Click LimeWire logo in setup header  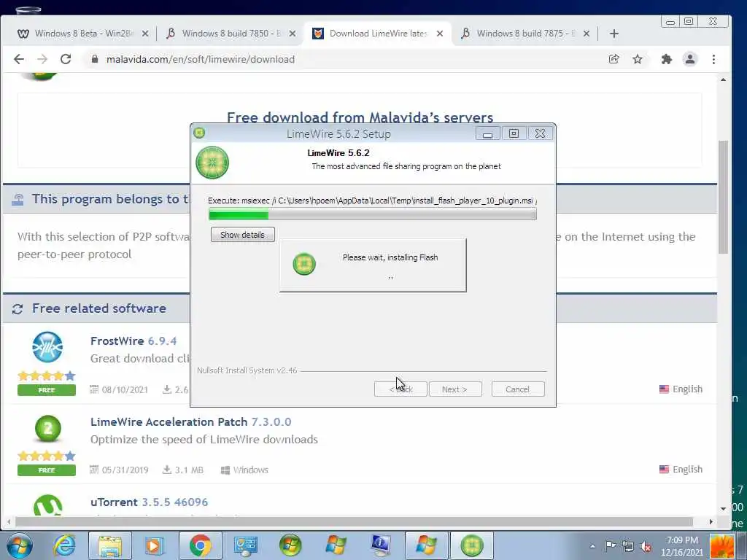click(212, 163)
